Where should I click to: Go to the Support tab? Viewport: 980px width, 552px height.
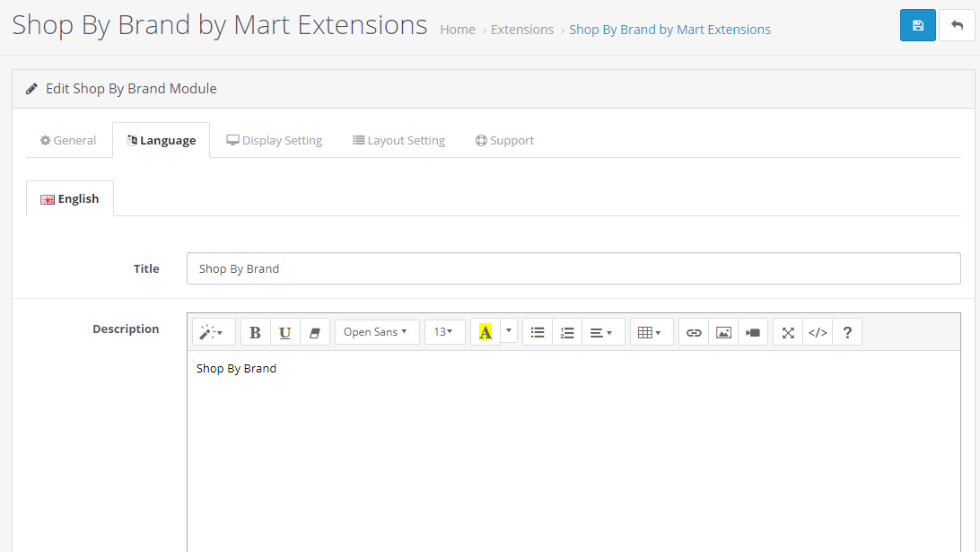[x=505, y=141]
